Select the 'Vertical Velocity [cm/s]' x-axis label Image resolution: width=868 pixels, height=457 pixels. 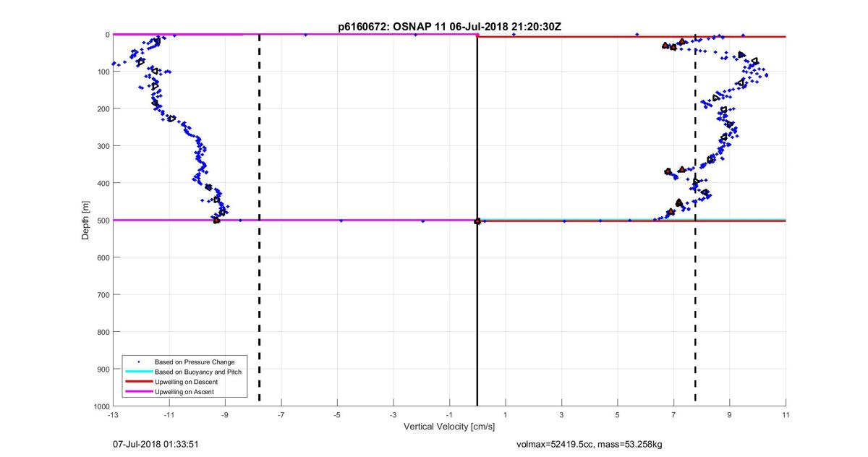(x=449, y=427)
